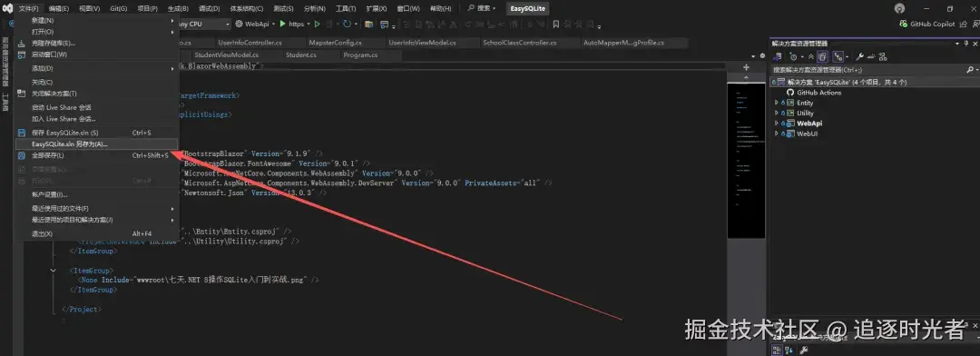Start a Live Share session entry

click(96, 107)
